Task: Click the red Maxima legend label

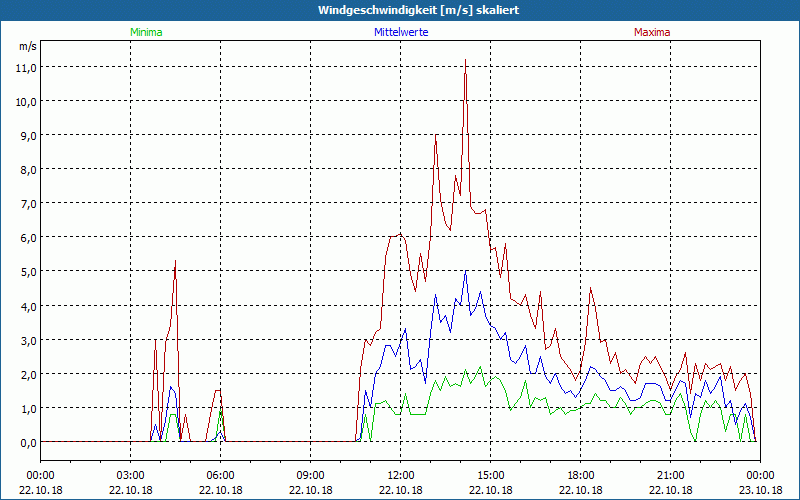Action: [x=652, y=32]
